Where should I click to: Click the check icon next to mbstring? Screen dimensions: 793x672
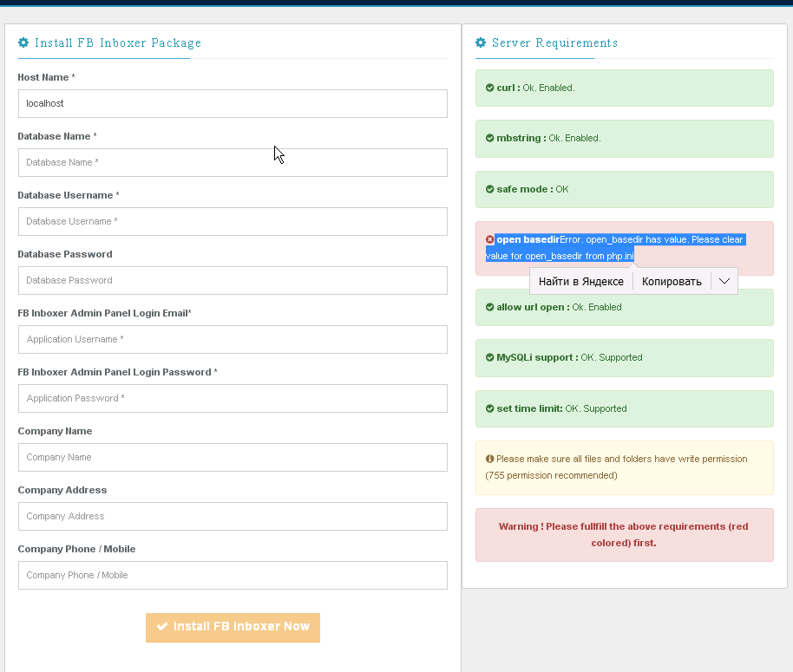490,138
